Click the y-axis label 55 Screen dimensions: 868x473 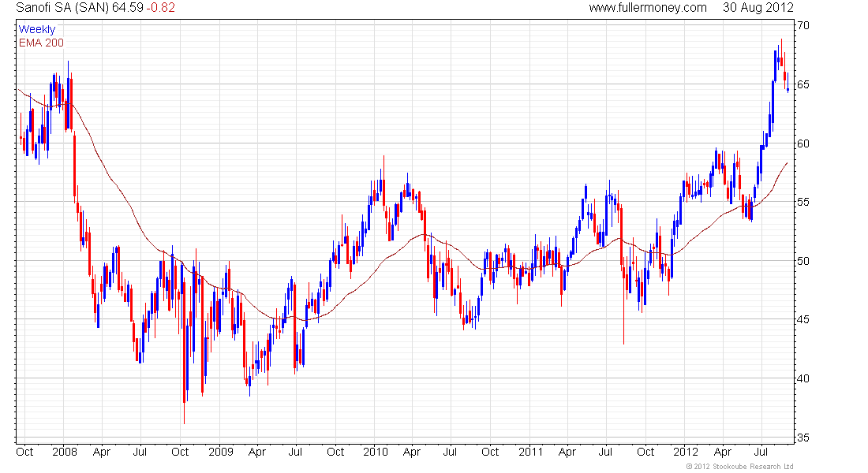pos(803,203)
